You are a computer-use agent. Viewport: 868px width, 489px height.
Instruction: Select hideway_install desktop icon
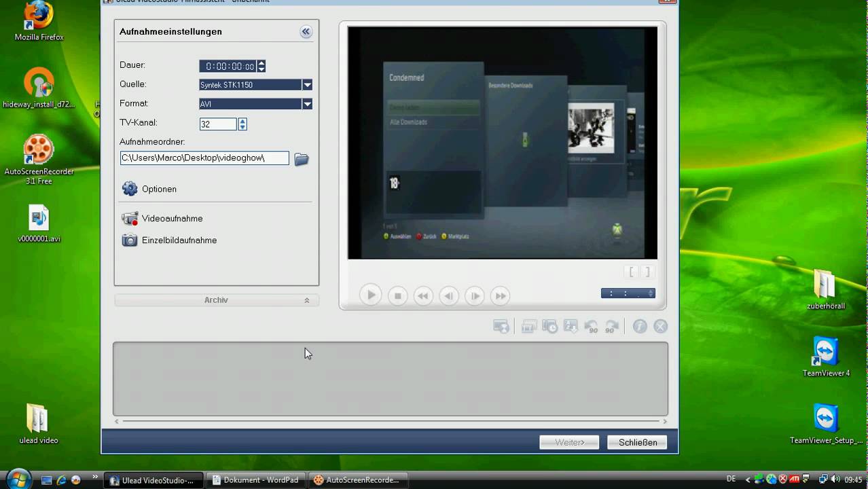tap(39, 88)
